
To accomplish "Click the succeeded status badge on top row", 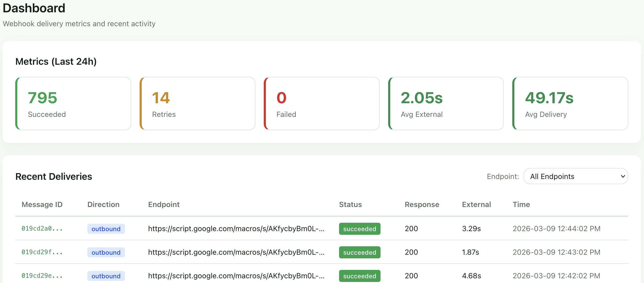I will coord(360,228).
